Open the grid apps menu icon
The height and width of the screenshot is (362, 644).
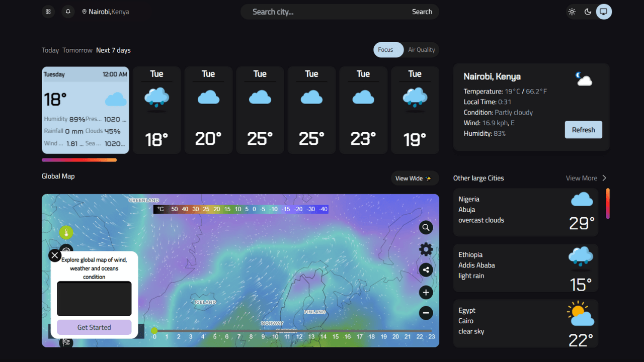tap(48, 12)
